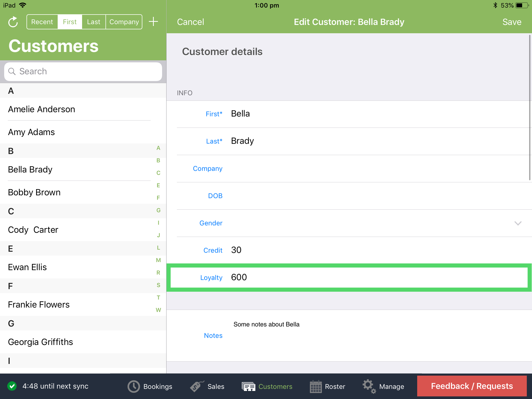
Task: Open Feedback / Requests
Action: click(x=471, y=386)
